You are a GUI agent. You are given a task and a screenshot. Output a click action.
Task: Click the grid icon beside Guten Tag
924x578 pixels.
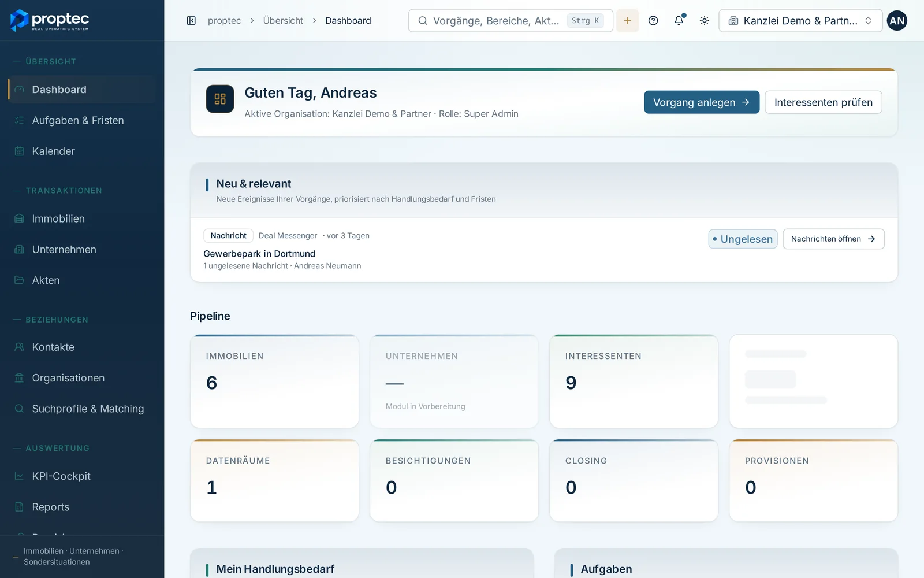click(x=220, y=99)
